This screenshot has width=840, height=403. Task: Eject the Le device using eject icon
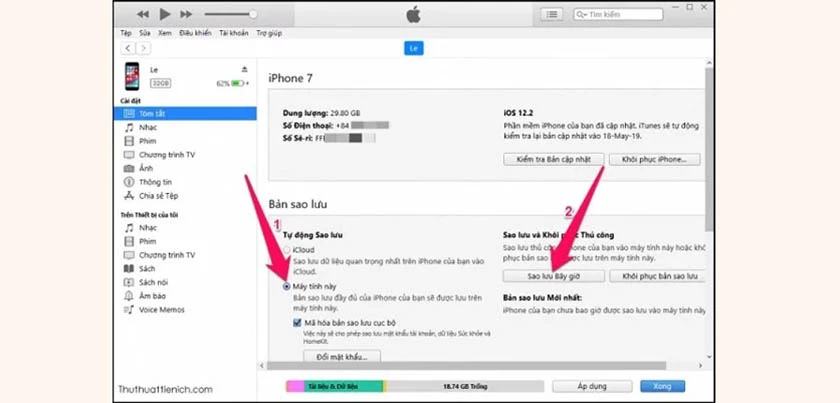click(x=245, y=70)
